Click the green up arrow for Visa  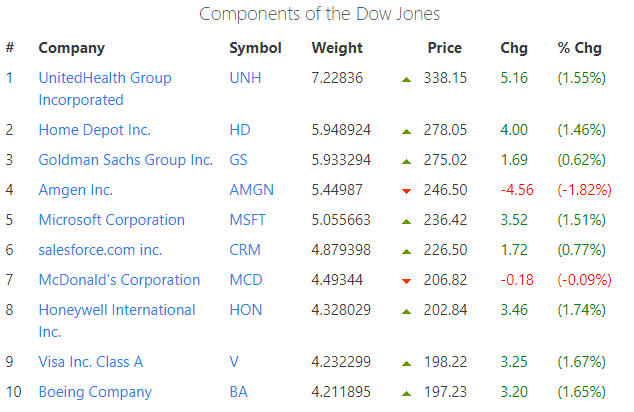(406, 362)
